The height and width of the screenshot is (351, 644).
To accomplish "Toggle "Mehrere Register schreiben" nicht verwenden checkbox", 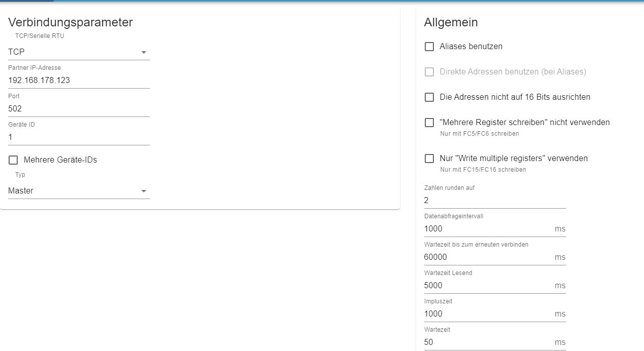I will pyautogui.click(x=429, y=123).
